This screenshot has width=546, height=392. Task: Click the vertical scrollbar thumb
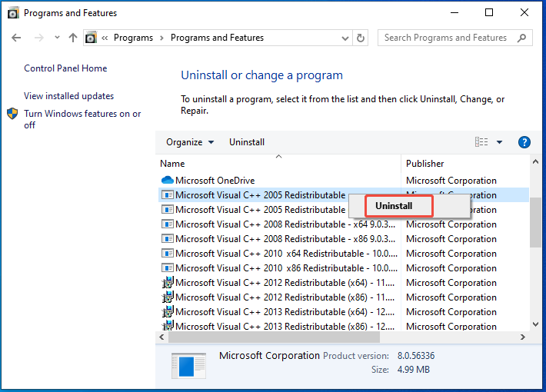click(x=535, y=222)
